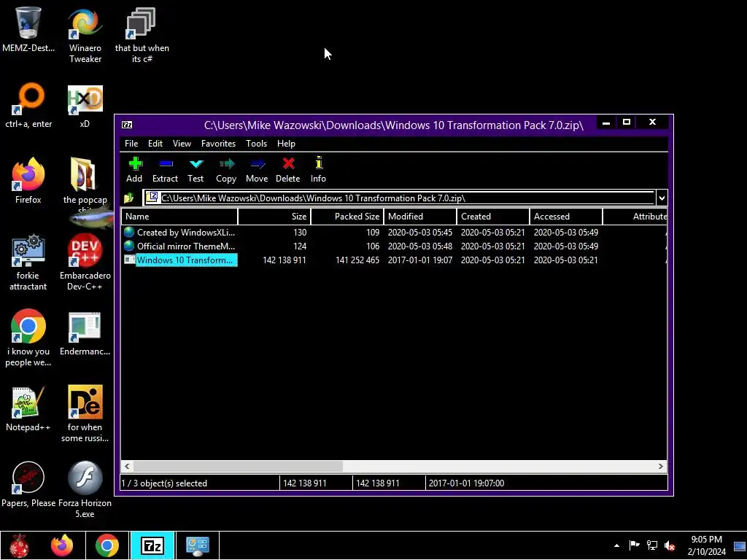Open the Favorites menu
The height and width of the screenshot is (560, 747).
click(x=218, y=144)
